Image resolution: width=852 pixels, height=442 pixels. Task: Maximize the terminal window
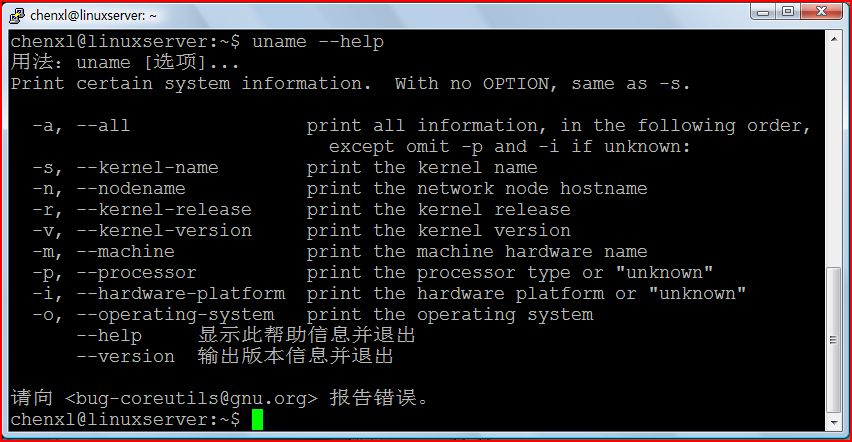pyautogui.click(x=788, y=12)
